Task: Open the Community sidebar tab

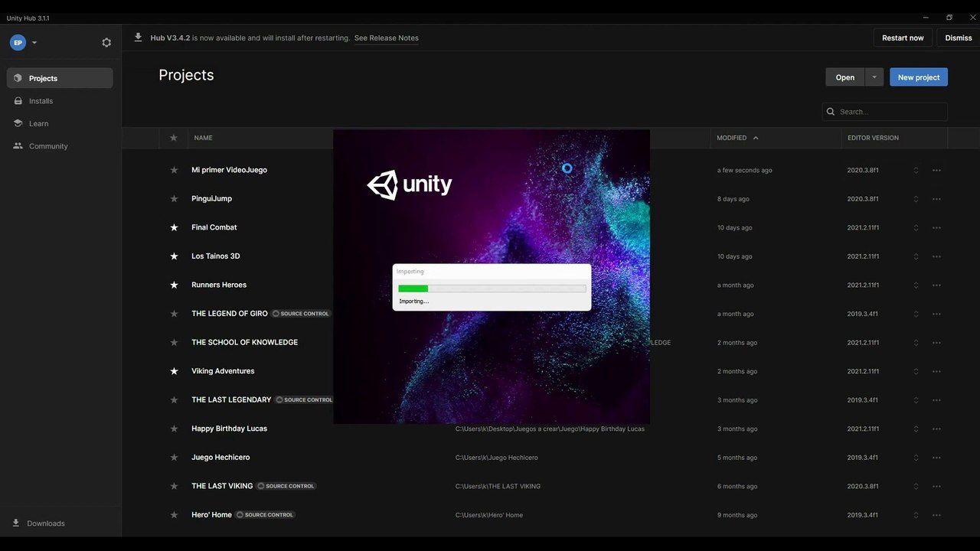Action: tap(60, 146)
